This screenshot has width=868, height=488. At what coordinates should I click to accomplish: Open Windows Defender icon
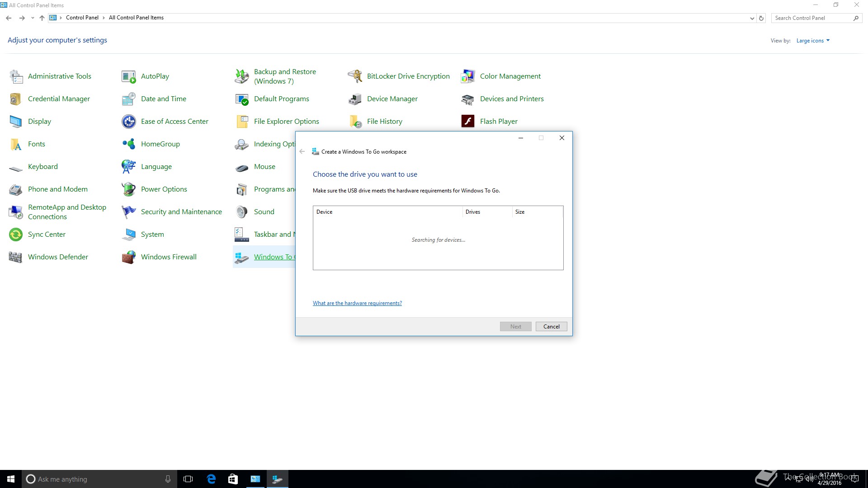(16, 257)
